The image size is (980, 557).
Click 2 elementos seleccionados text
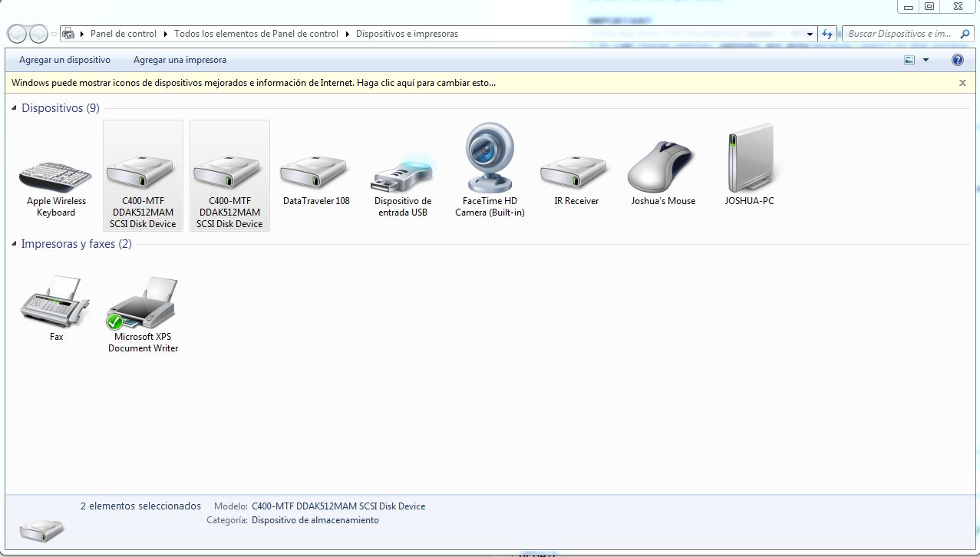coord(140,506)
